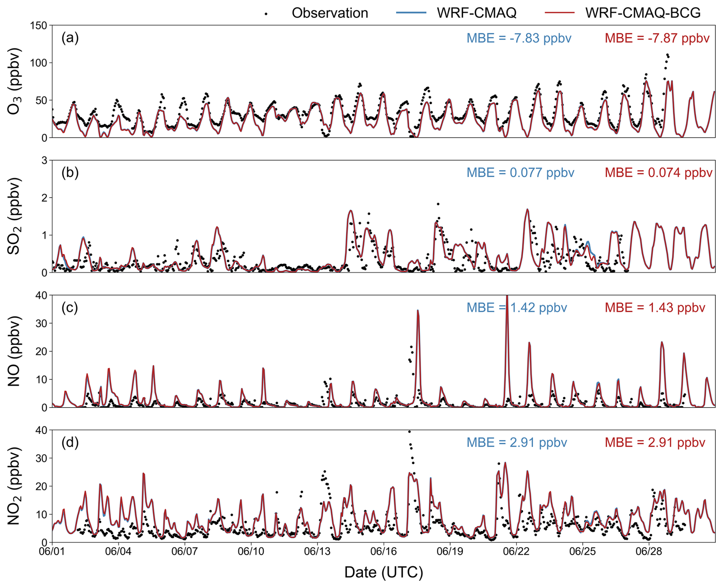Click the blue WRF-CMAQ legend line
Viewport: 723px width, 588px height.
click(x=411, y=13)
